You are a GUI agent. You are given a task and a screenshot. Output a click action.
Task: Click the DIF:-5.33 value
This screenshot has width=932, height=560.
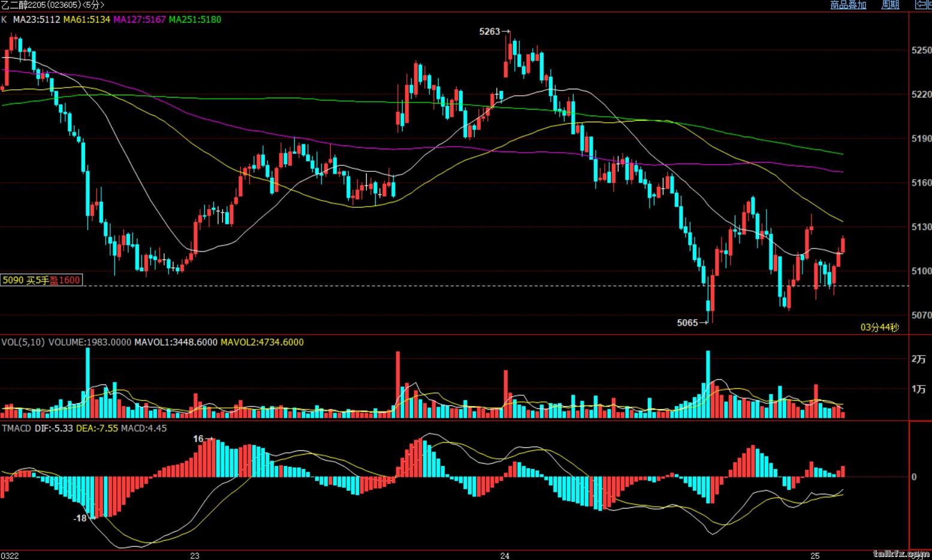pyautogui.click(x=54, y=428)
